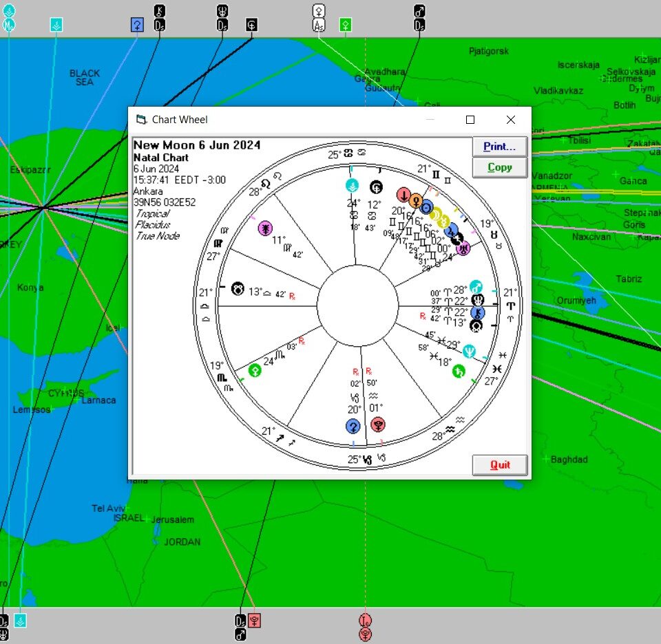Click the Baghdad city marker on map
The width and height of the screenshot is (661, 644).
pyautogui.click(x=546, y=459)
